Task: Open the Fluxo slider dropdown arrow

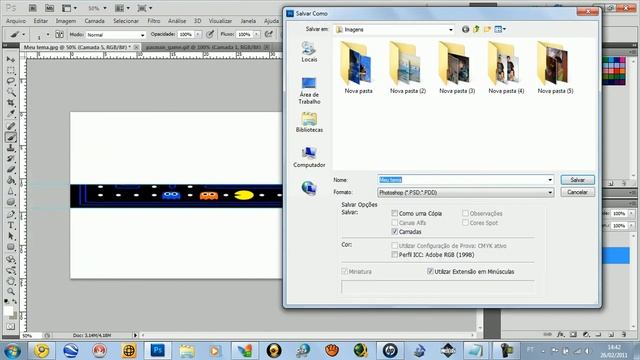Action: (x=256, y=34)
